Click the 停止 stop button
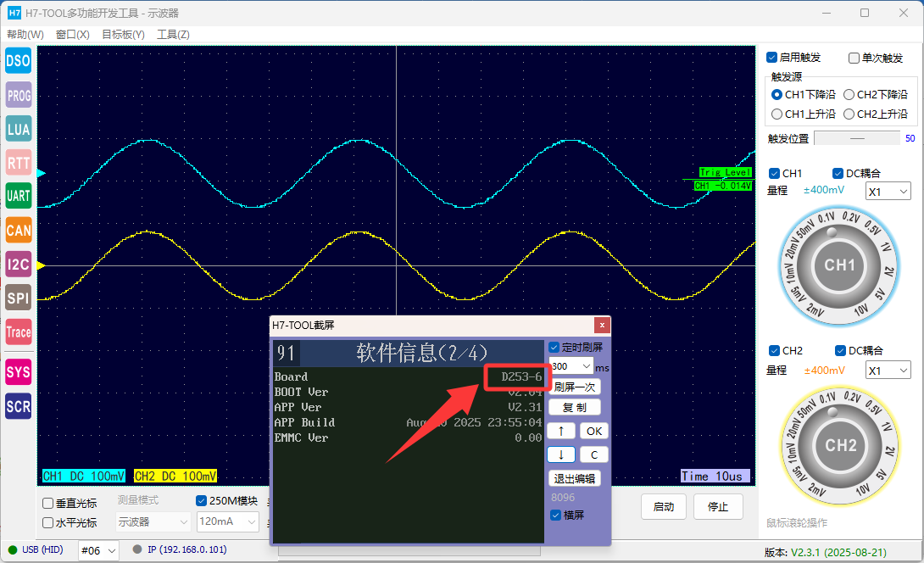 point(718,507)
